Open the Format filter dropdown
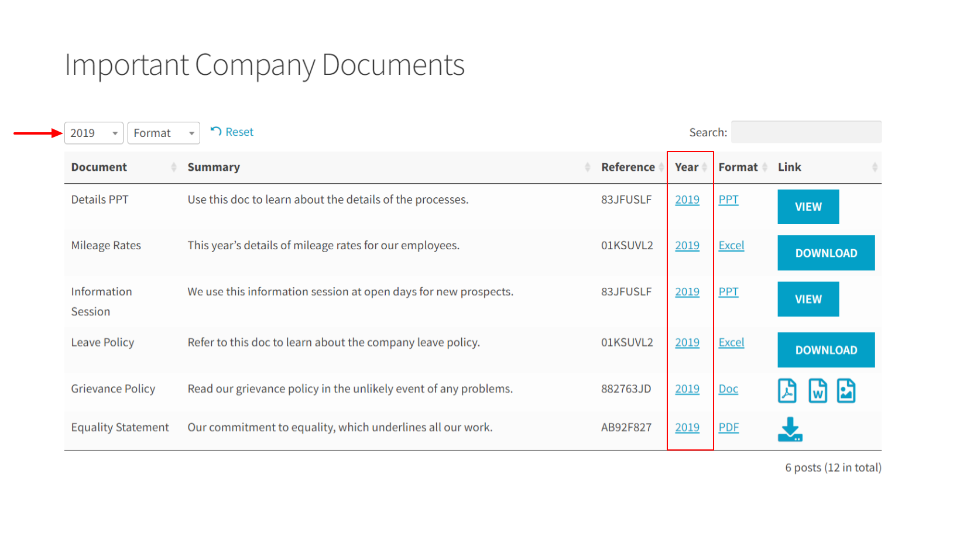The height and width of the screenshot is (560, 960). pyautogui.click(x=164, y=133)
